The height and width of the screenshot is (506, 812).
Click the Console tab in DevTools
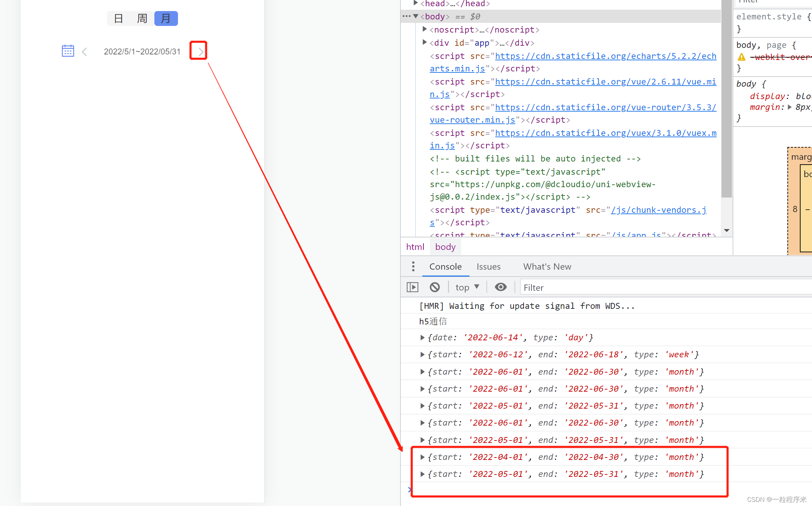tap(445, 267)
